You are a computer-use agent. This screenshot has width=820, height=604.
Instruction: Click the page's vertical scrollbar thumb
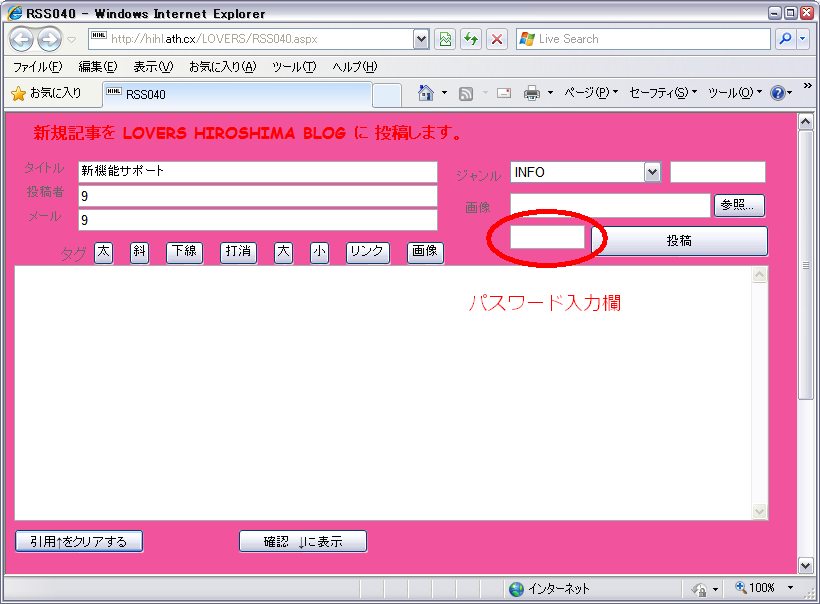click(805, 265)
